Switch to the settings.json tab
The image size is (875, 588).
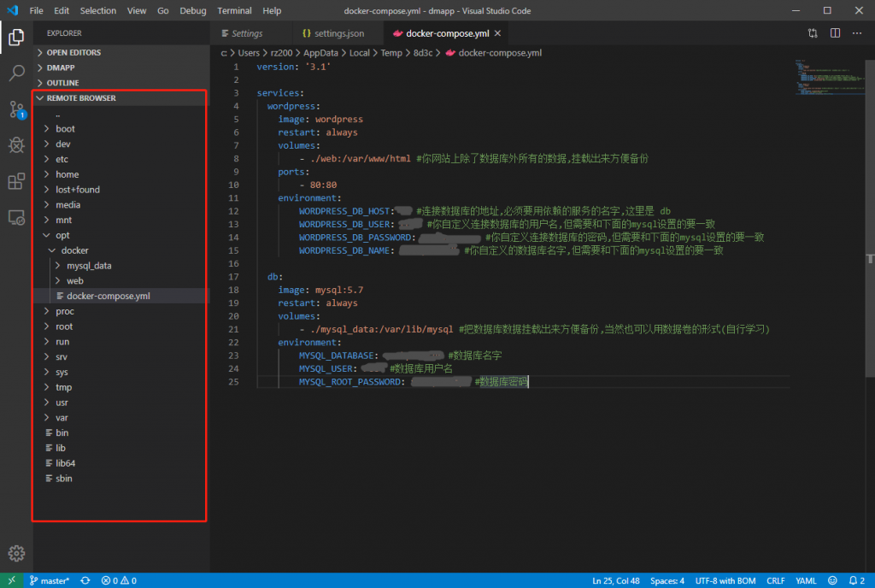[x=338, y=33]
